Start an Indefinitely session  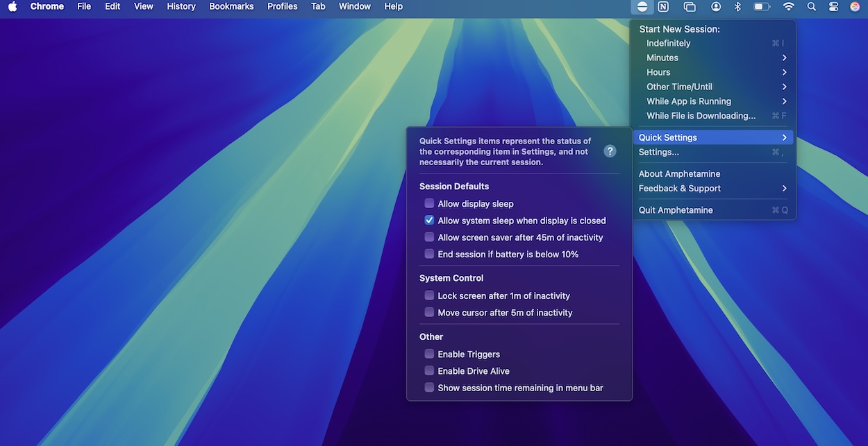[x=713, y=43]
